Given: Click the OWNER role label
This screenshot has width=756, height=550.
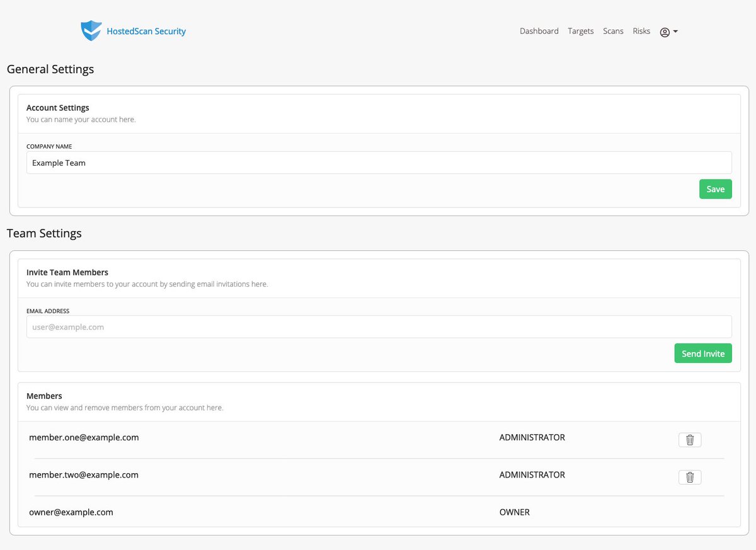Looking at the screenshot, I should point(515,512).
